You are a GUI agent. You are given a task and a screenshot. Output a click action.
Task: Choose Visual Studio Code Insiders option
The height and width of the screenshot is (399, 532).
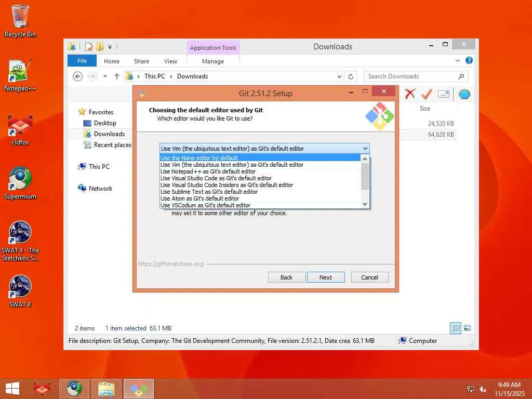[x=260, y=185]
